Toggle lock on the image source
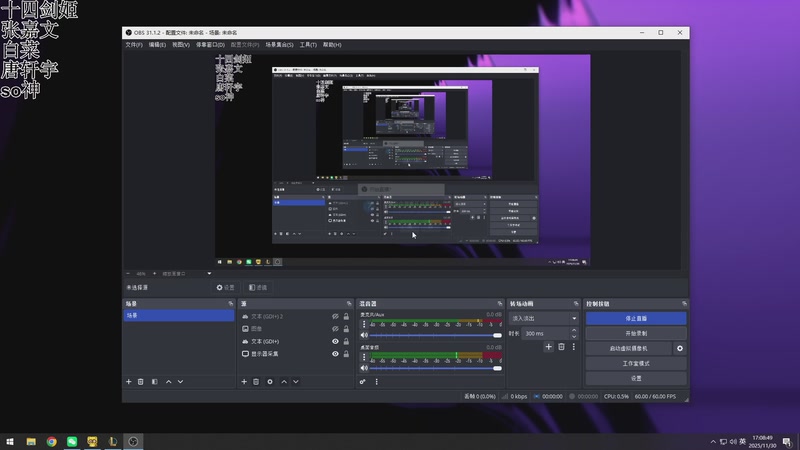Viewport: 800px width, 450px height. coord(346,329)
